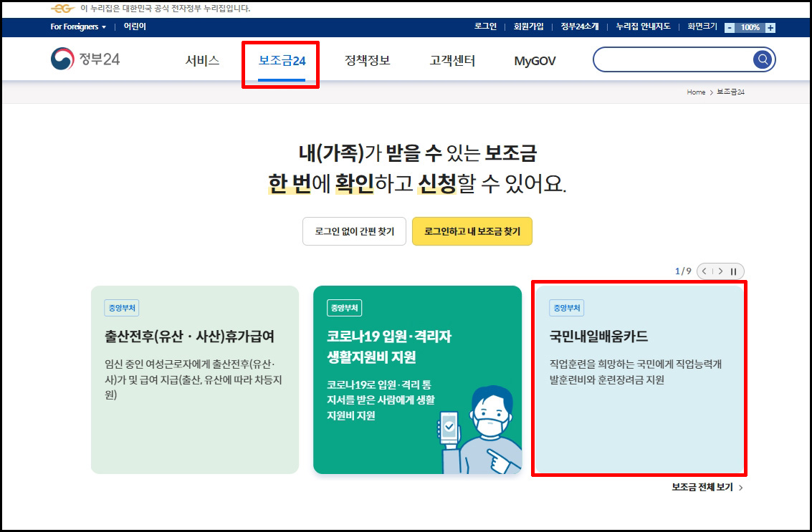Click Home in the breadcrumb
The image size is (812, 532).
(695, 92)
